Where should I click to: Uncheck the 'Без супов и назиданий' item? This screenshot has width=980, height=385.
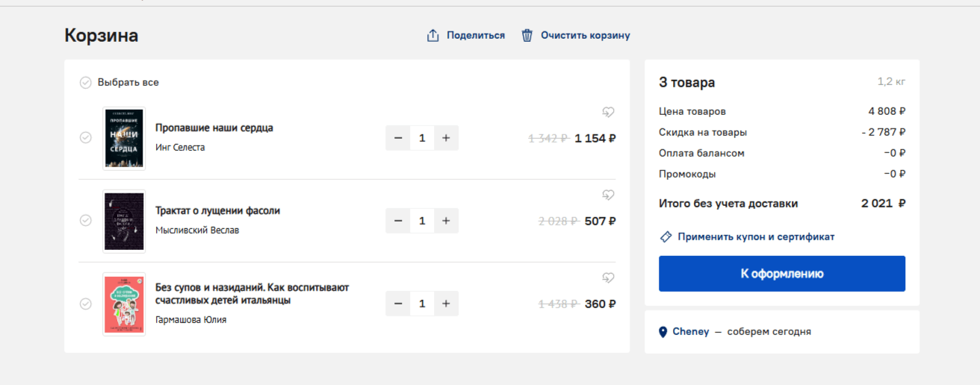point(86,304)
